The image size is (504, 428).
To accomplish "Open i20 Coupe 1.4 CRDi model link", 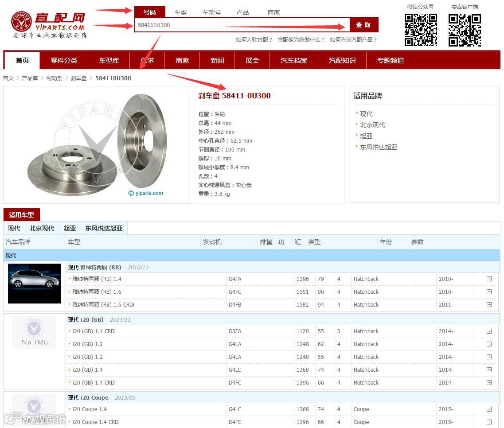I will [96, 422].
